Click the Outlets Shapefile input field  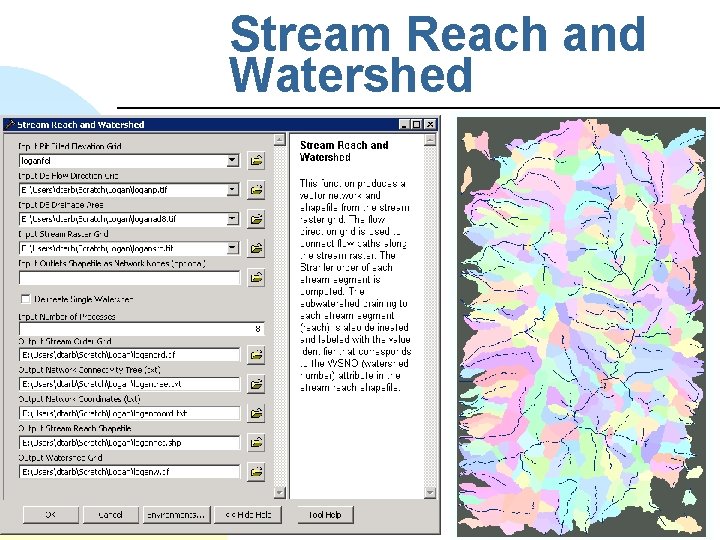(129, 278)
